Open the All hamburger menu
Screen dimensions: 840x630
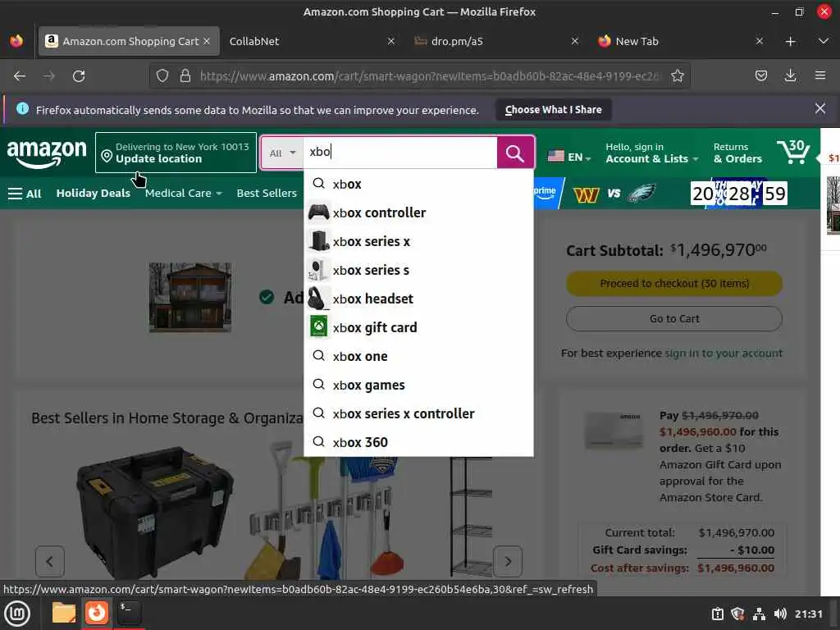[25, 194]
